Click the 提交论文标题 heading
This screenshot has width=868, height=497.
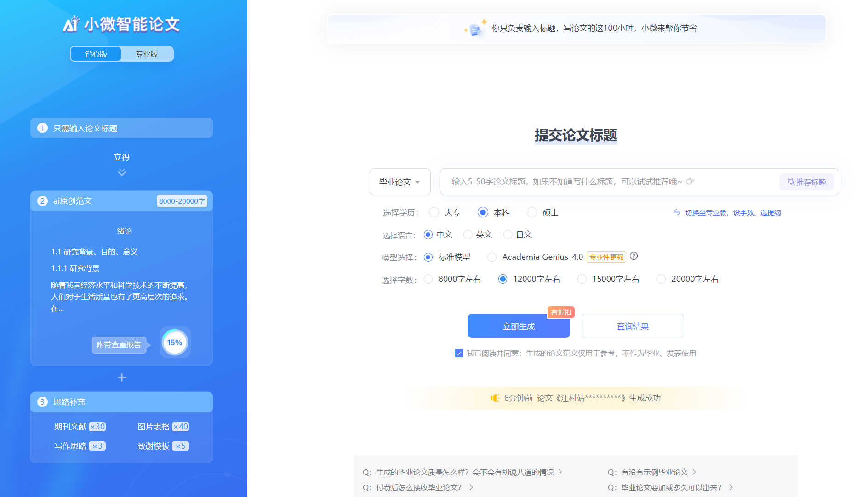[x=576, y=135]
